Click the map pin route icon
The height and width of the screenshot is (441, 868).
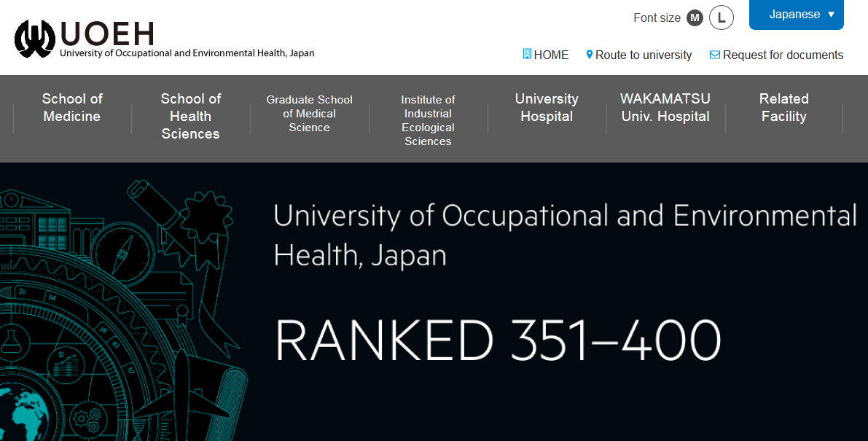(x=590, y=55)
